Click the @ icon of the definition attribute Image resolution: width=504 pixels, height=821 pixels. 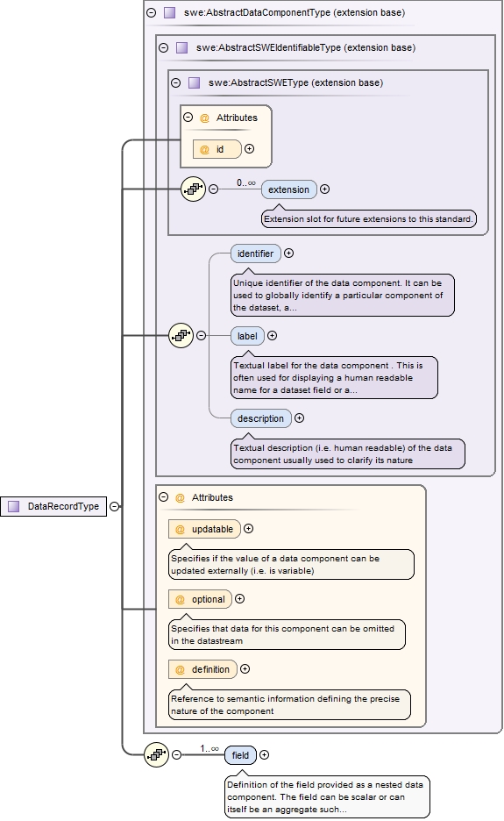[x=180, y=669]
